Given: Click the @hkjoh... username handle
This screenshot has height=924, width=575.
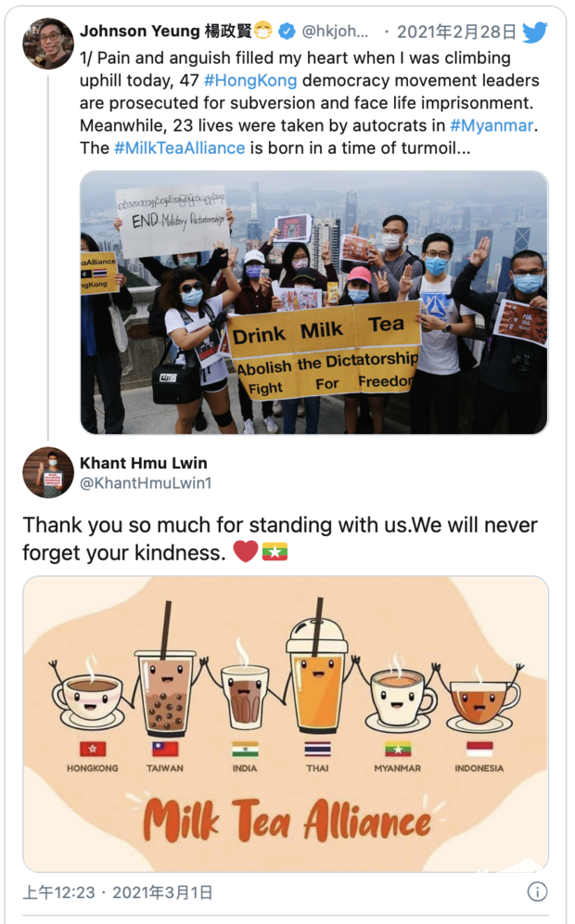Looking at the screenshot, I should (335, 32).
